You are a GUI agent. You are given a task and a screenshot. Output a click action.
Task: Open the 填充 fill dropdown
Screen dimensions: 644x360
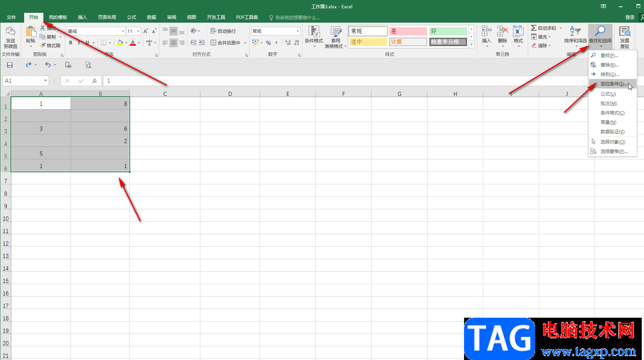(x=541, y=37)
